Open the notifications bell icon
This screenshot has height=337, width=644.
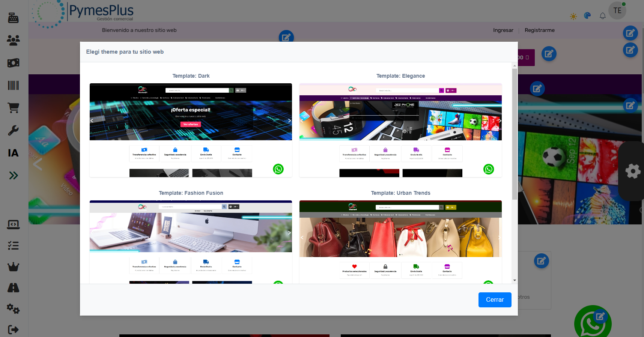602,16
